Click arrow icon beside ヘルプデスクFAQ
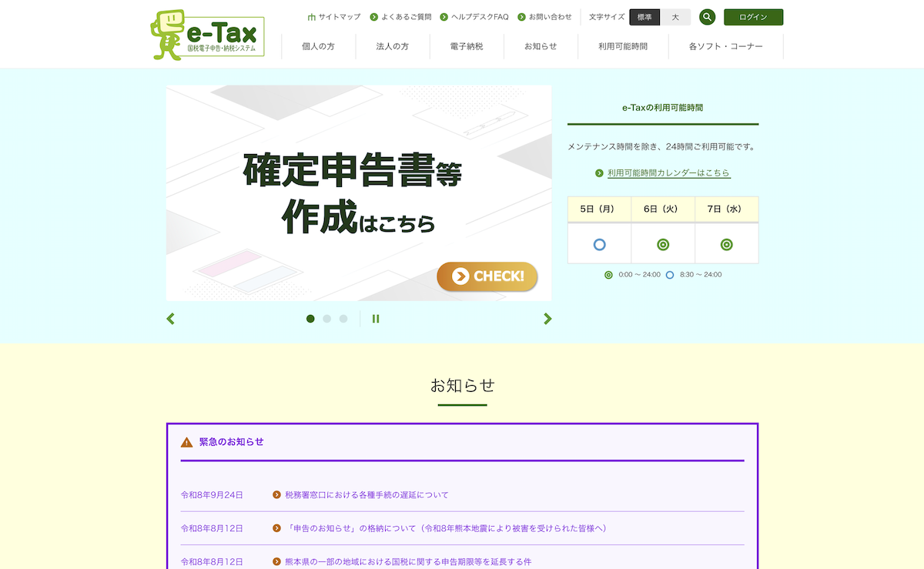 click(444, 17)
